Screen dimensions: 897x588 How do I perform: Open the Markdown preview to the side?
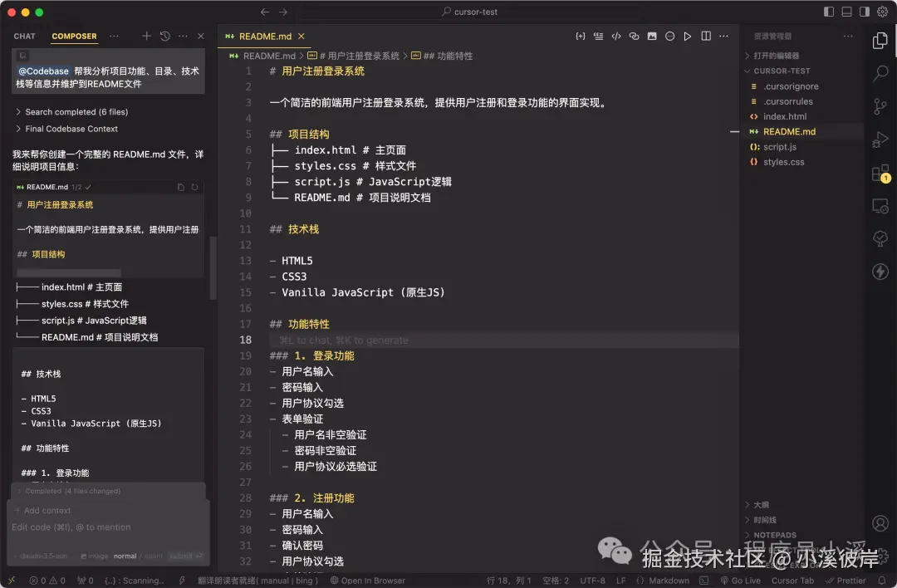(x=706, y=37)
